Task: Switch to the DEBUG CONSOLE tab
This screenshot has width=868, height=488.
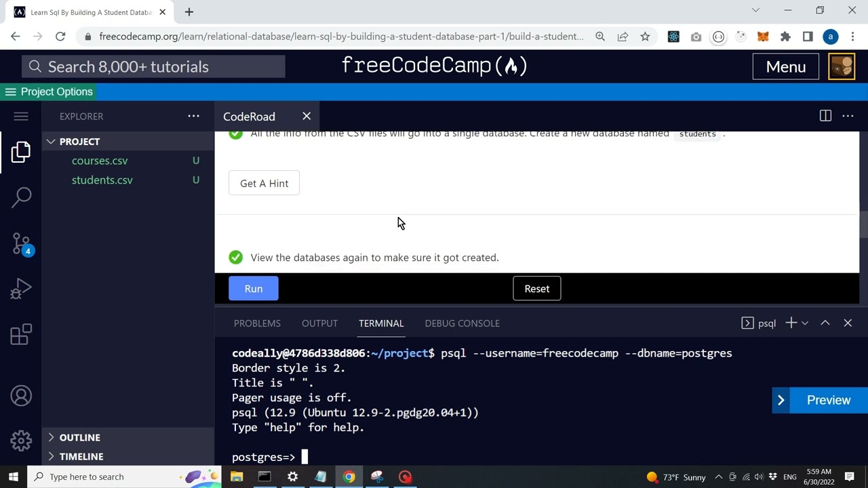Action: pyautogui.click(x=462, y=323)
